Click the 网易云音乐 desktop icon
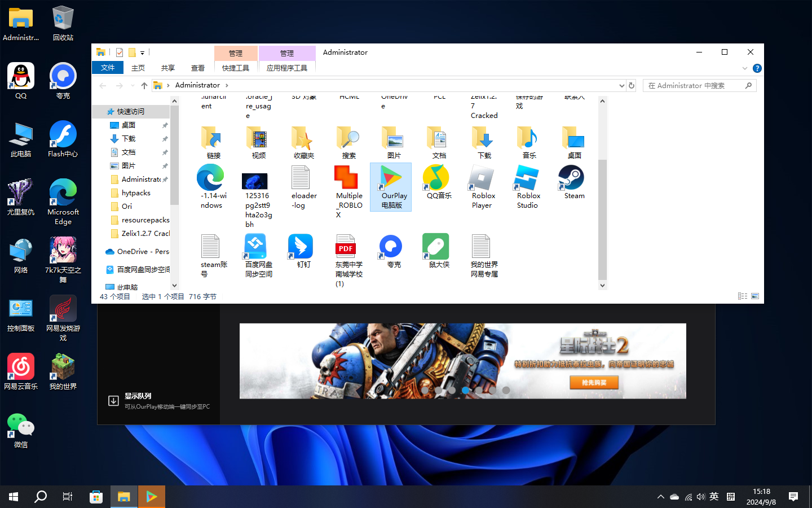 pos(21,371)
